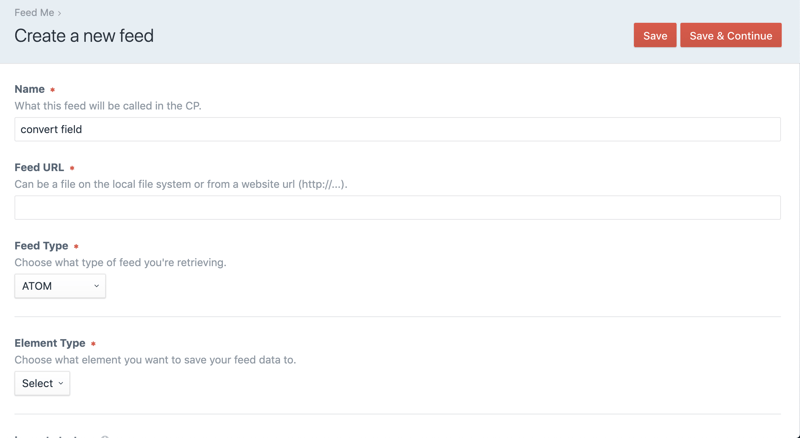Click the red asterisk beside Feed Type
Viewport: 800px width, 438px height.
[76, 246]
